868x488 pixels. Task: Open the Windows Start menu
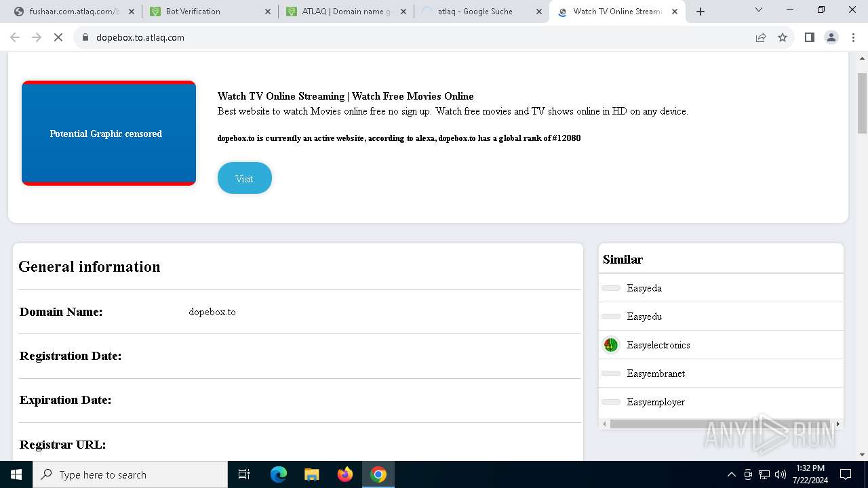16,474
